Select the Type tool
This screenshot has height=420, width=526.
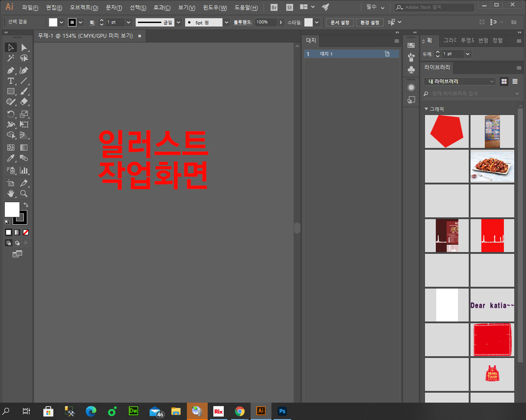pyautogui.click(x=11, y=81)
